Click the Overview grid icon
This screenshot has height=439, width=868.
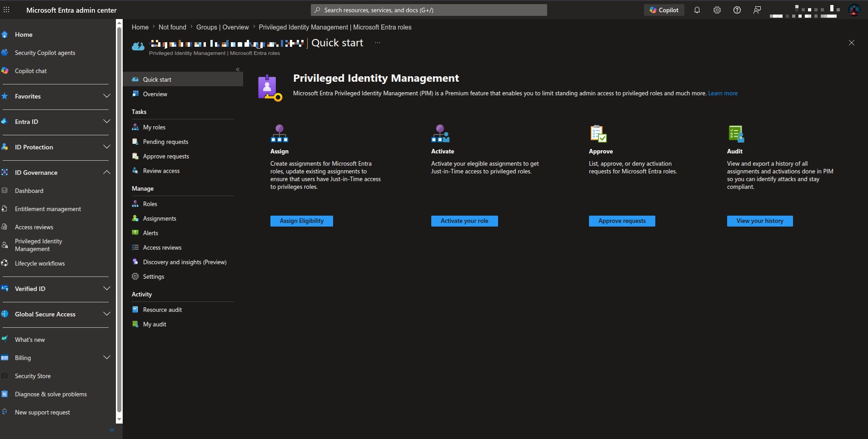point(135,94)
